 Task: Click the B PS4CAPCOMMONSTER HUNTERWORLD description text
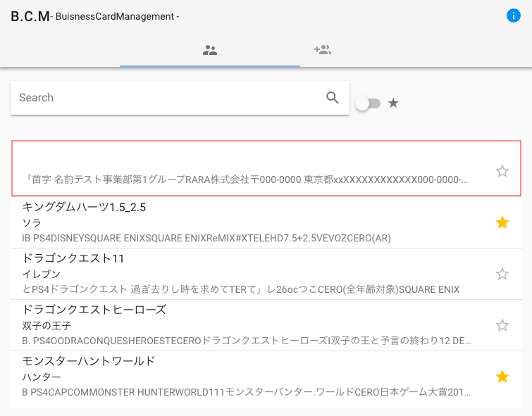point(246,392)
